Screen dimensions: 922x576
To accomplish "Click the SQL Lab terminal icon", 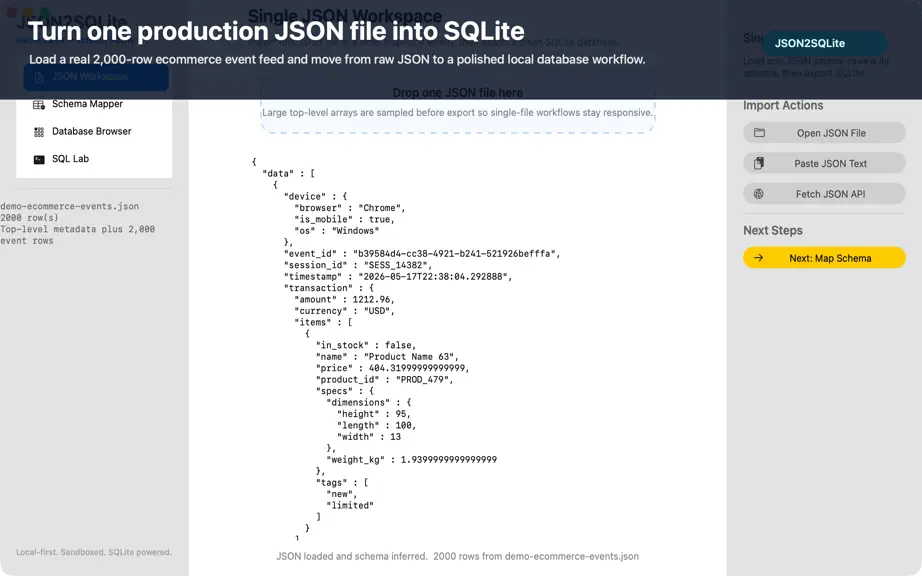I will tap(39, 159).
